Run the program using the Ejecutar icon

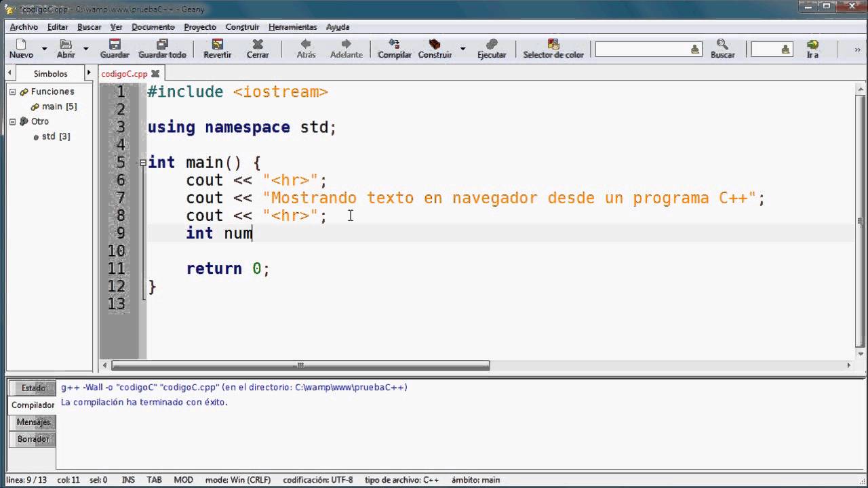click(x=491, y=47)
